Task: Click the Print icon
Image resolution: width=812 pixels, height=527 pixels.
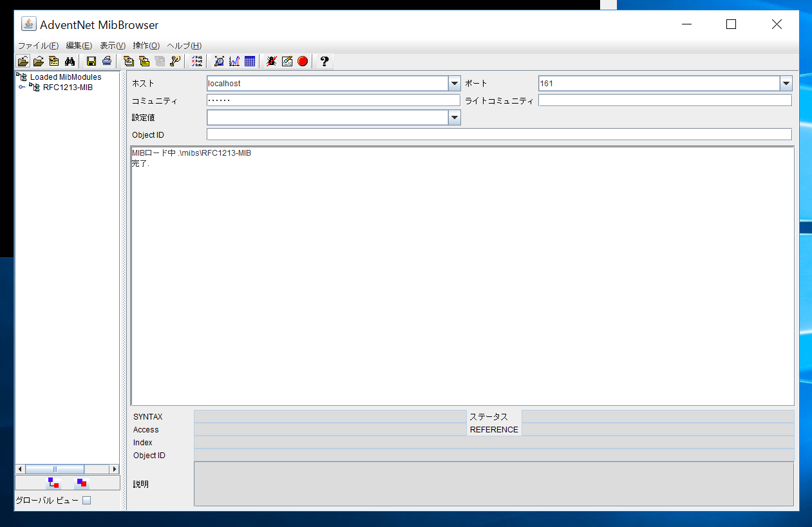Action: pyautogui.click(x=107, y=61)
